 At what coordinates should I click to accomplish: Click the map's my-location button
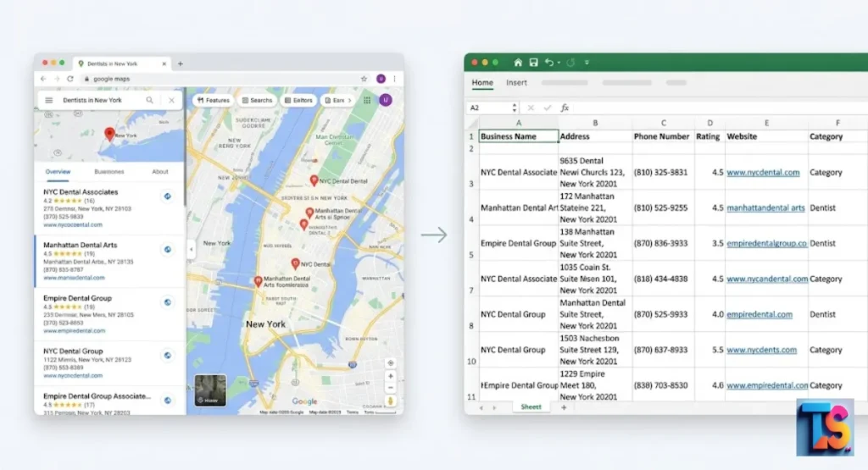click(x=390, y=363)
